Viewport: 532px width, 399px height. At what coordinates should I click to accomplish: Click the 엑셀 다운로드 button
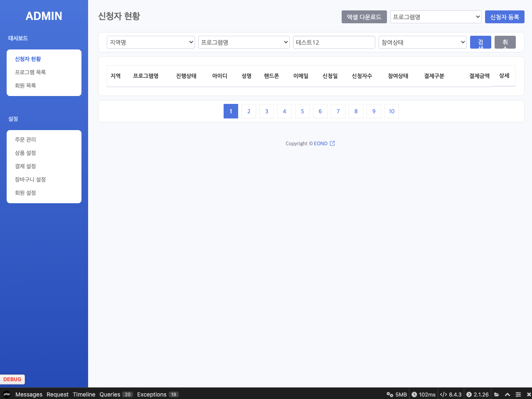tap(364, 17)
